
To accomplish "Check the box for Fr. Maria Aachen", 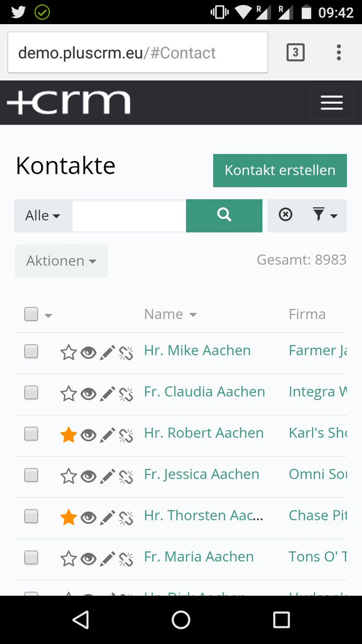I will point(31,558).
